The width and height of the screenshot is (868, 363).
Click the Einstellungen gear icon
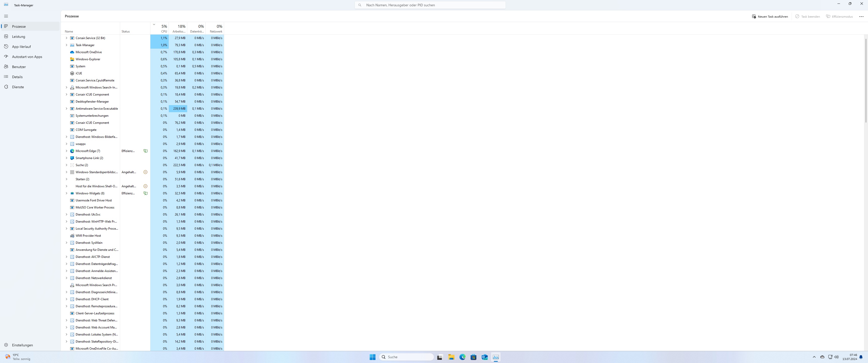[x=6, y=345]
